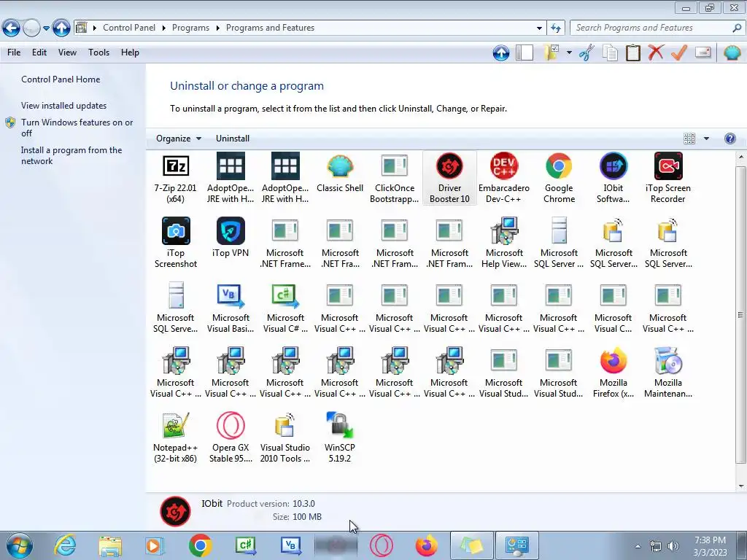Open Install a program from the network
The image size is (747, 560).
pos(71,156)
